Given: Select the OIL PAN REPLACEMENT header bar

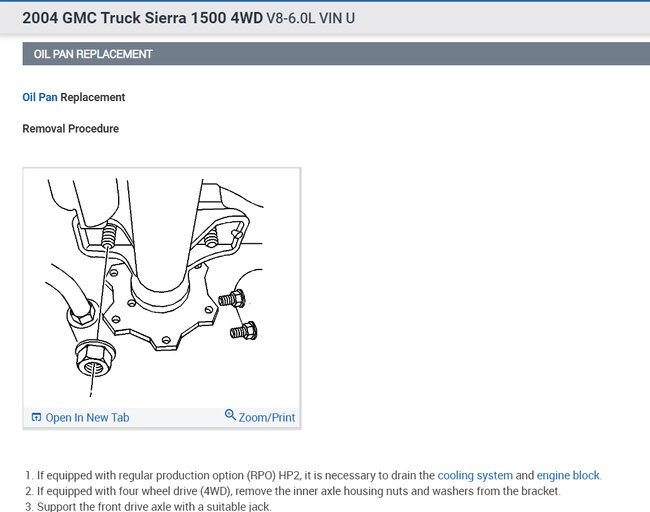Looking at the screenshot, I should (x=336, y=54).
